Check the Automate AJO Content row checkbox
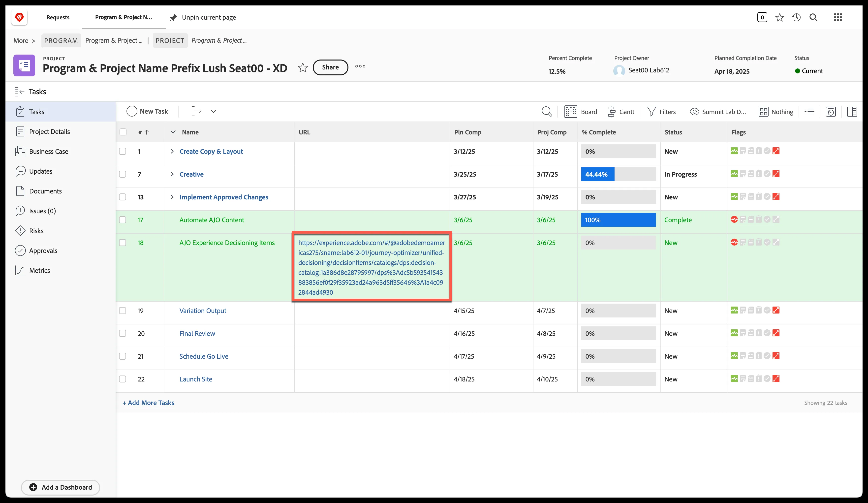The width and height of the screenshot is (868, 503). pyautogui.click(x=123, y=220)
